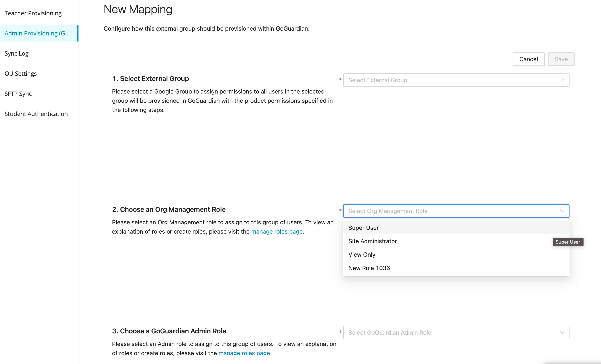The width and height of the screenshot is (601, 364).
Task: Go to Student Authentication settings
Action: 36,114
